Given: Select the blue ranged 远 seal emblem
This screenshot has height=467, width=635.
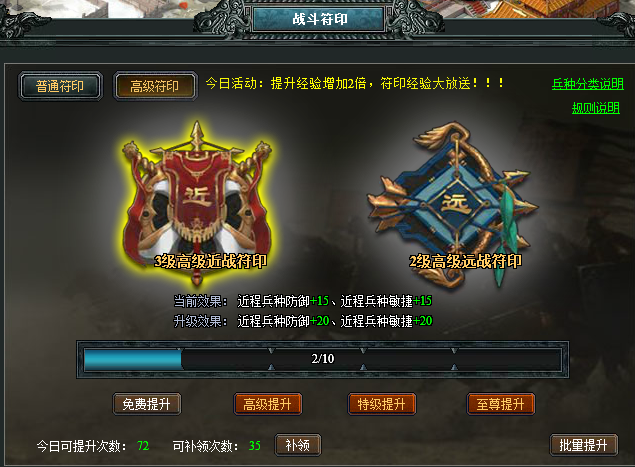Looking at the screenshot, I should click(x=453, y=205).
